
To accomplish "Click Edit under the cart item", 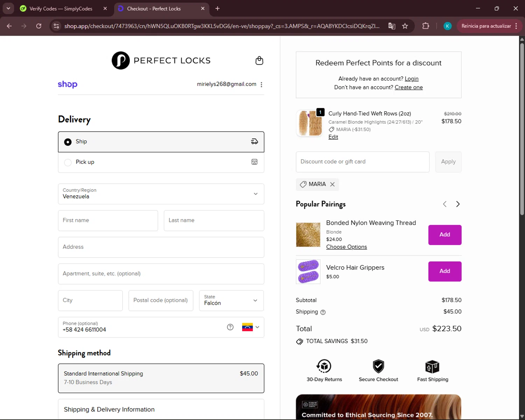I will 333,137.
